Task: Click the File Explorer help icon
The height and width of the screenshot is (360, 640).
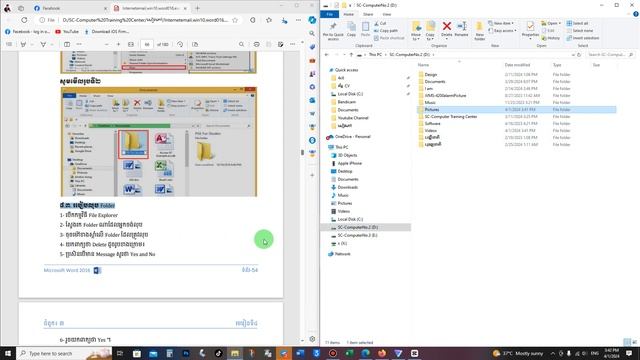Action: pyautogui.click(x=636, y=14)
